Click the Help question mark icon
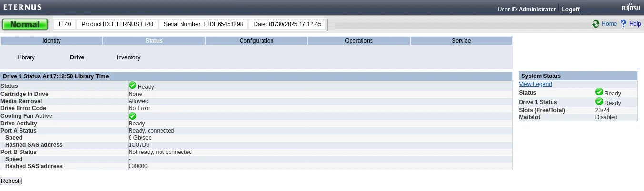 click(623, 24)
